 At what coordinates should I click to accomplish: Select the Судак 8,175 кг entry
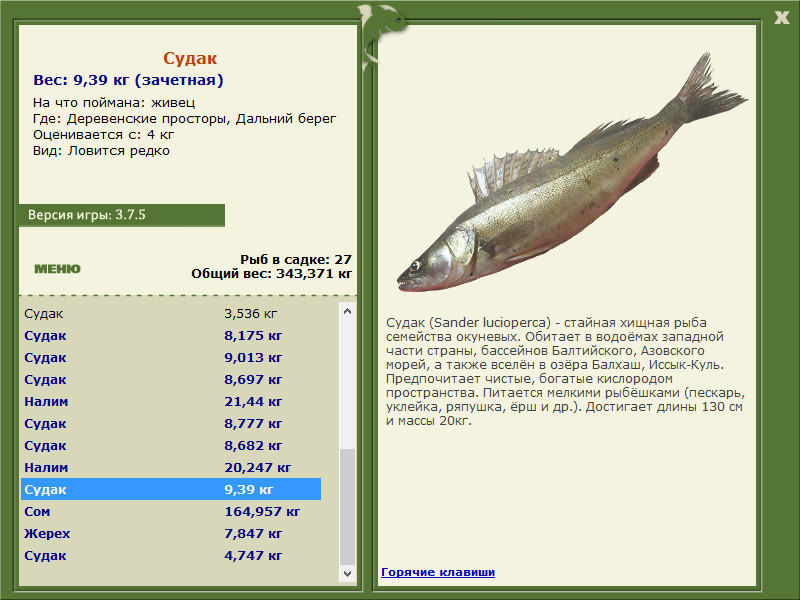[170, 336]
